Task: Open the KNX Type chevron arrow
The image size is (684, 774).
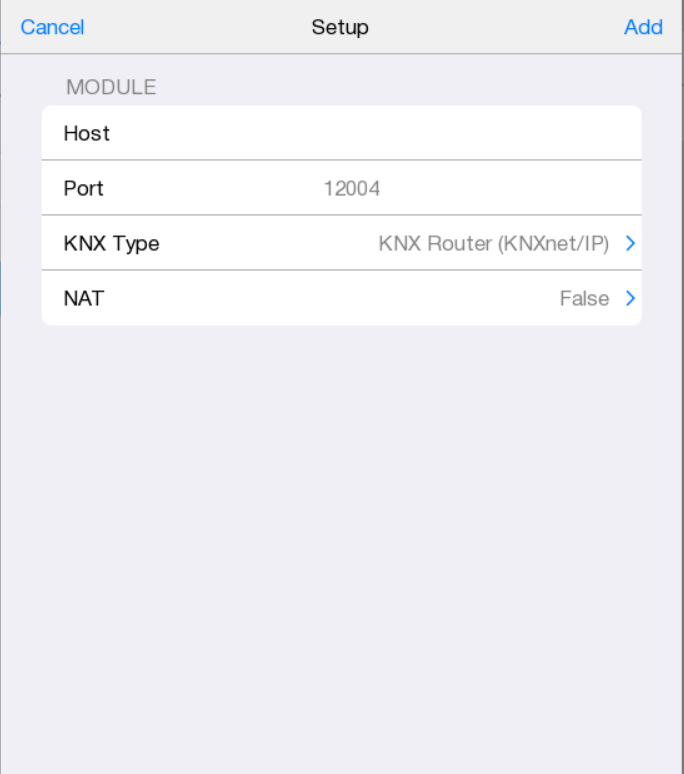Action: tap(630, 243)
